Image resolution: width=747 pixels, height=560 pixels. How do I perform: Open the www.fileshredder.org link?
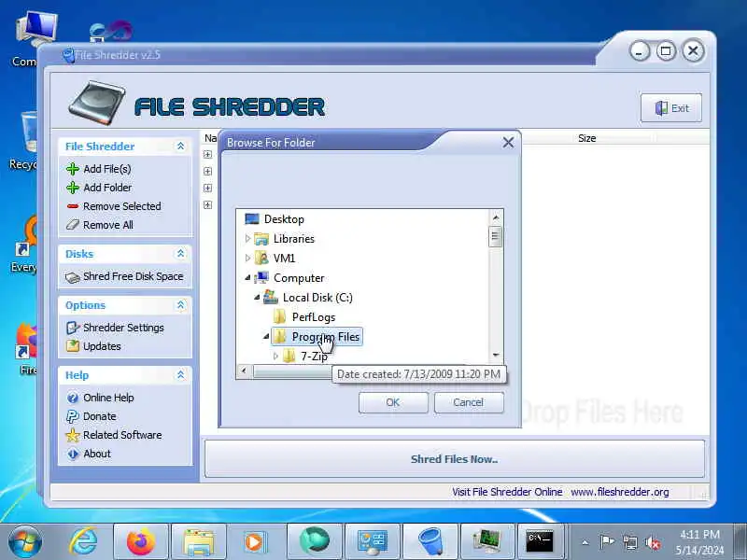coord(620,492)
